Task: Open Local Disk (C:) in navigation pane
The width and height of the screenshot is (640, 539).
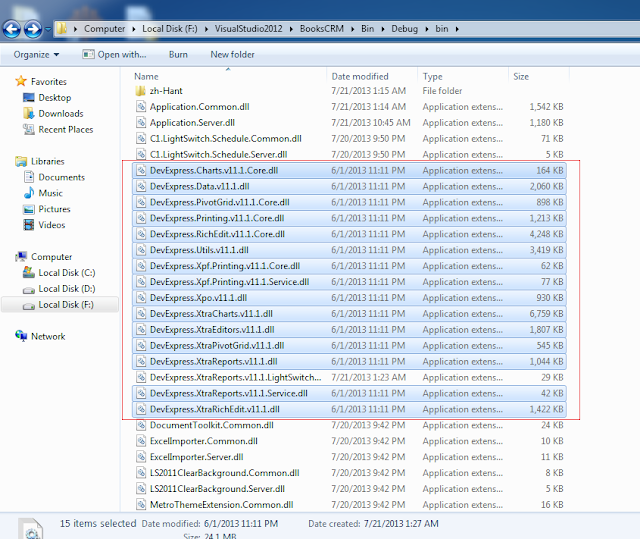Action: tap(67, 273)
